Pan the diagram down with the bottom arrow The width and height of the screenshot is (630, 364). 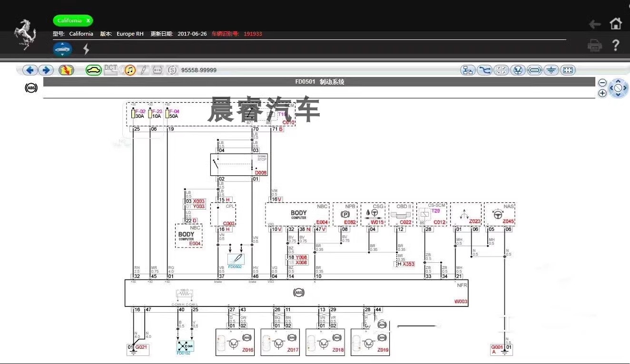(x=618, y=96)
